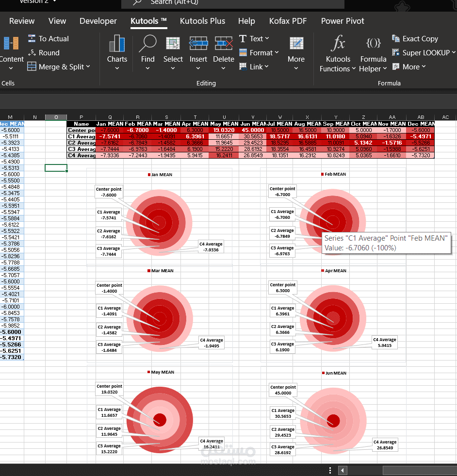
Task: Click the Delete icon in Editing group
Action: pyautogui.click(x=224, y=43)
